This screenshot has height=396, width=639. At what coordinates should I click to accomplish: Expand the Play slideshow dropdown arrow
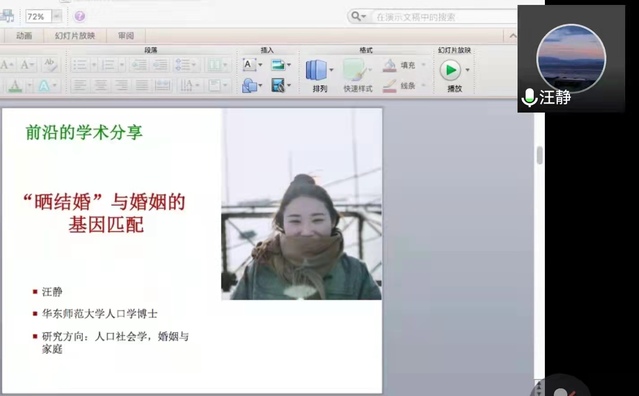coord(467,70)
